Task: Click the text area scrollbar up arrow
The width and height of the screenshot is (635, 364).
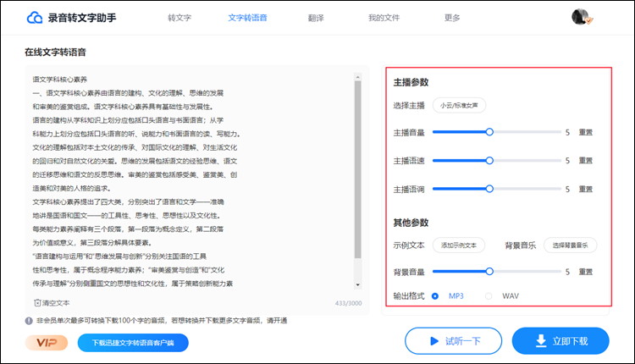Action: [x=357, y=77]
